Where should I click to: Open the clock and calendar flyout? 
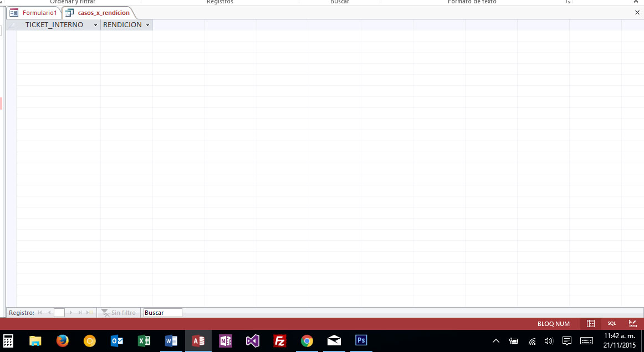click(620, 341)
